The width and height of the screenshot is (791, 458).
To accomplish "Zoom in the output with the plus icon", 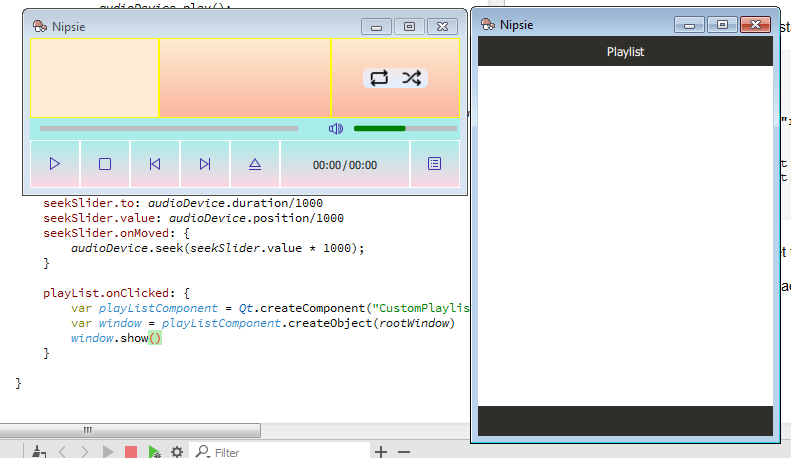I will [381, 452].
